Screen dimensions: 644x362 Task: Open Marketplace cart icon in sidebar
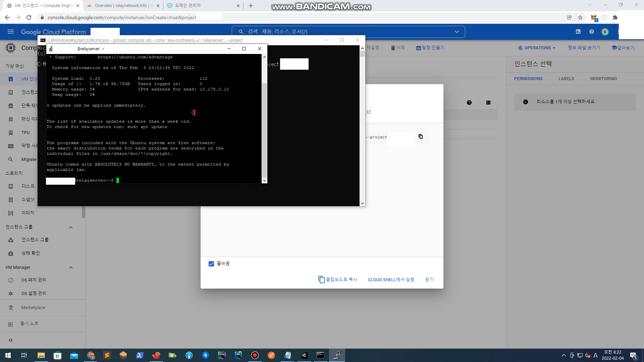point(11,308)
